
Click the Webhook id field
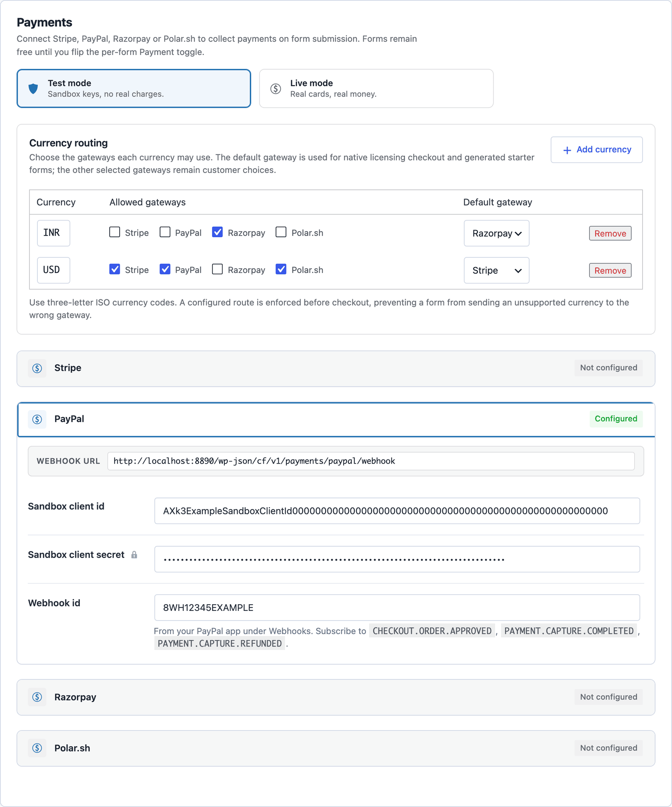397,608
